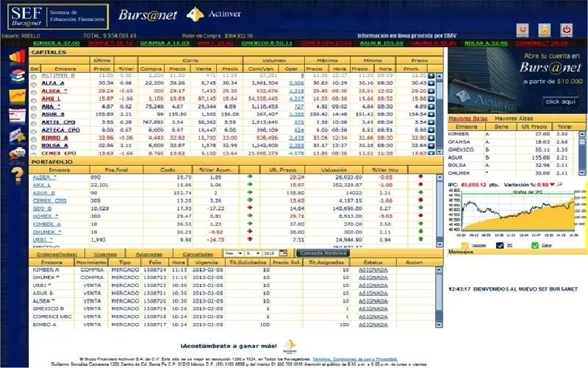
Task: Open the bar chart sidebar icon
Action: click(17, 57)
